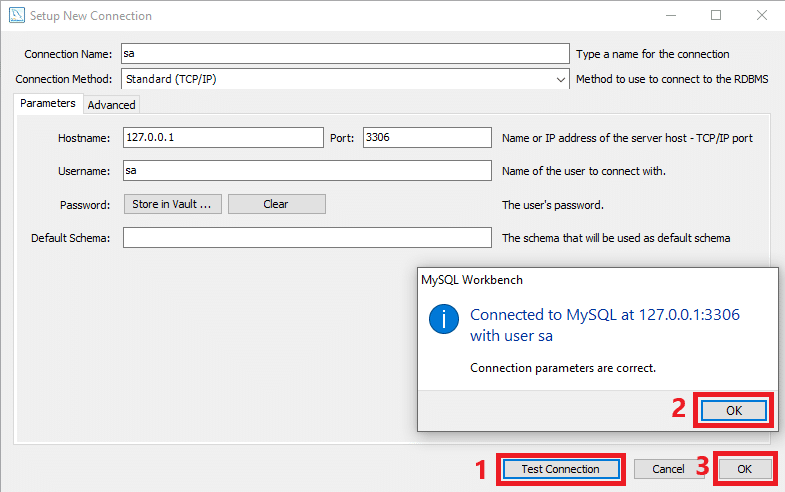Switch to the Parameters tab
785x492 pixels.
click(x=48, y=103)
